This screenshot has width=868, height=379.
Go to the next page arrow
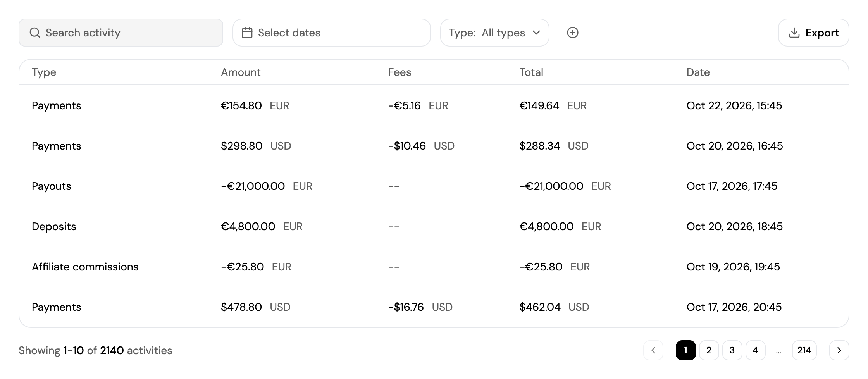click(x=839, y=350)
